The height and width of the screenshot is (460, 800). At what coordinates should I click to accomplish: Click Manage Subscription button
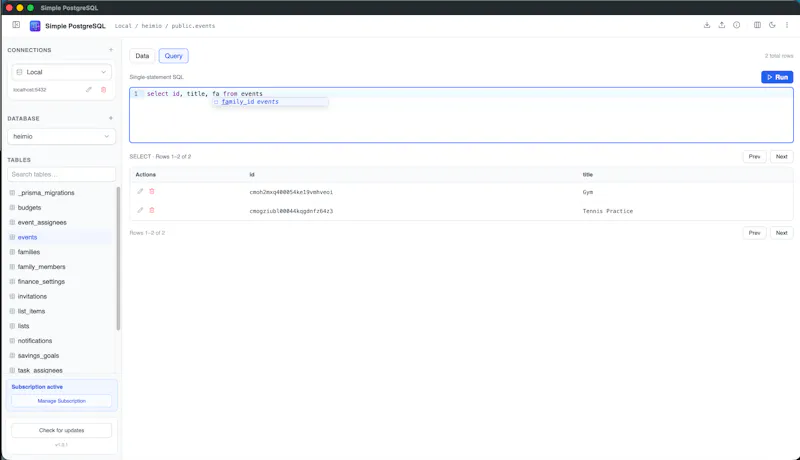pyautogui.click(x=61, y=401)
